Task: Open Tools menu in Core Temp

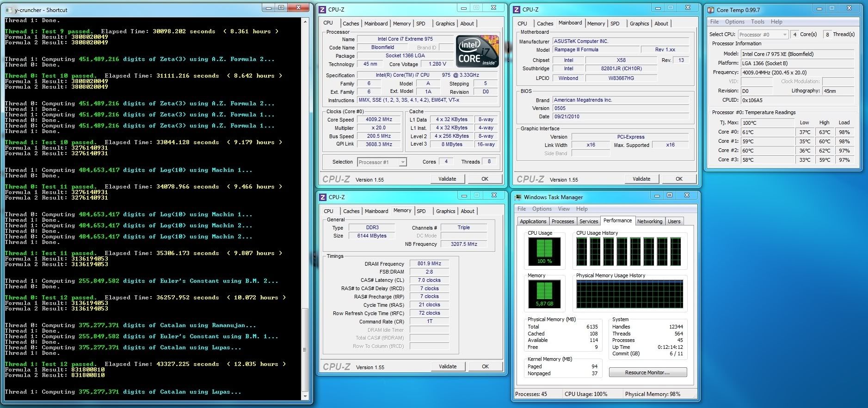Action: 757,22
